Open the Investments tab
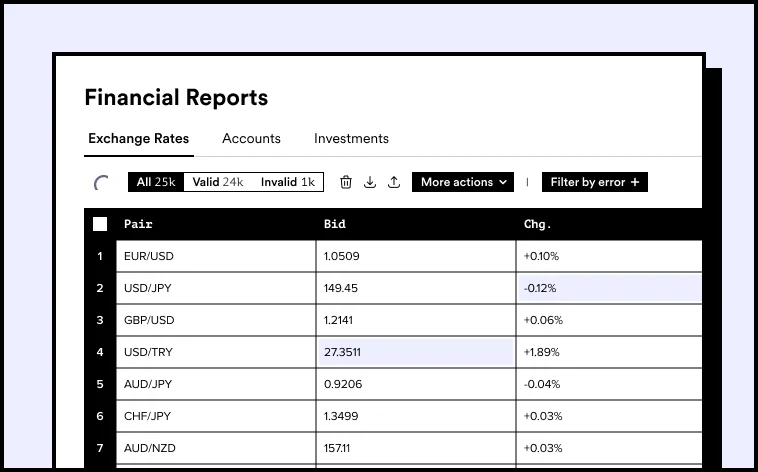The image size is (758, 472). [x=351, y=139]
